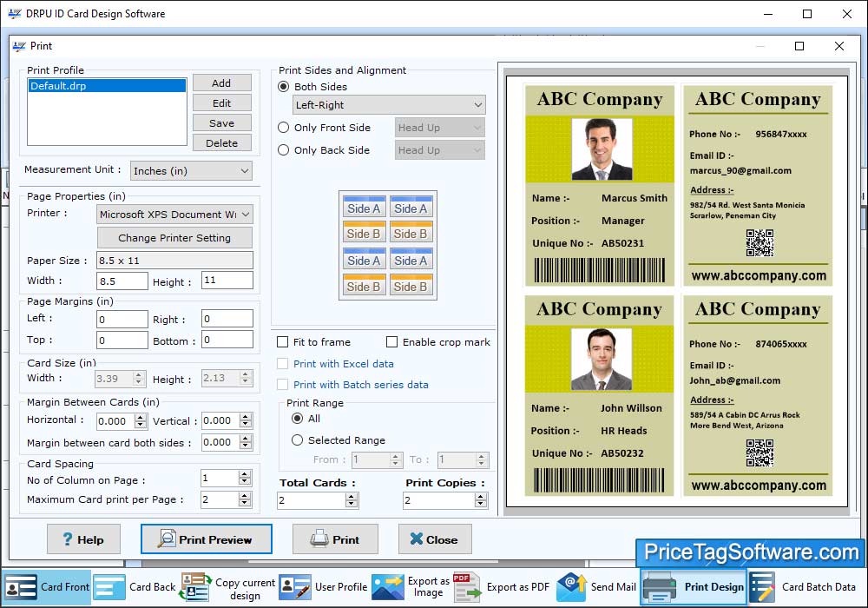Select Default.drp in Print Profile list

(108, 86)
